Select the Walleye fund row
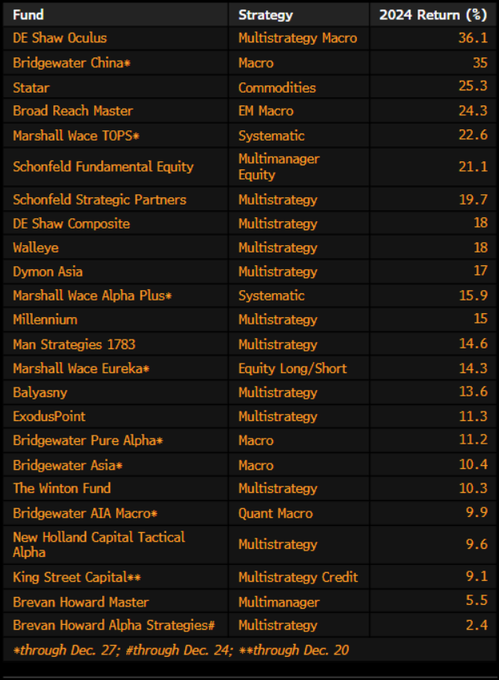 point(250,248)
